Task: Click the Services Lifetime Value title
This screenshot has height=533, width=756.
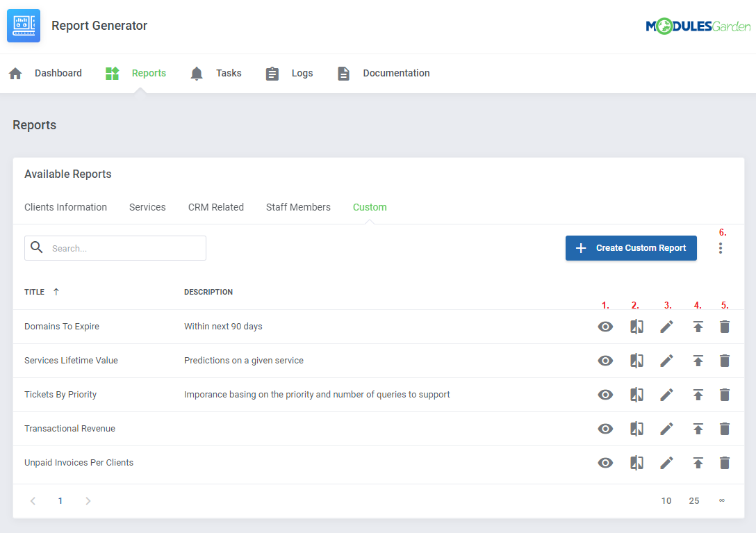Action: tap(72, 361)
